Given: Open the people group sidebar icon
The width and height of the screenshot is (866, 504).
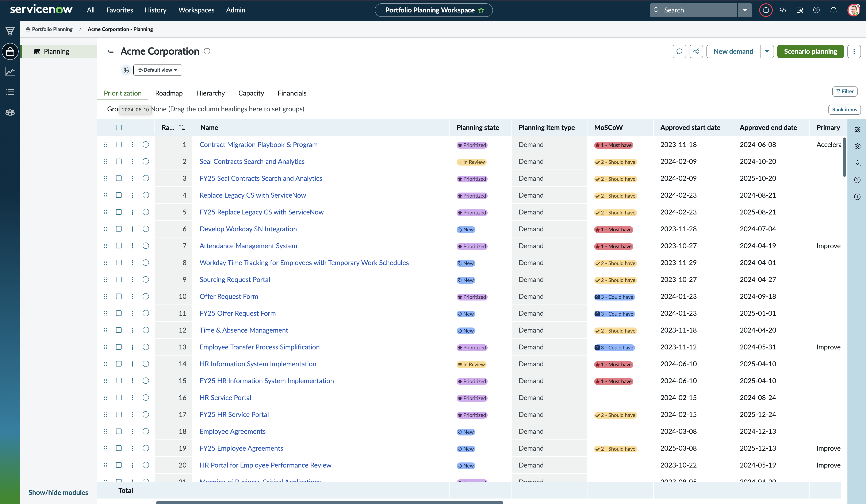Looking at the screenshot, I should click(10, 112).
